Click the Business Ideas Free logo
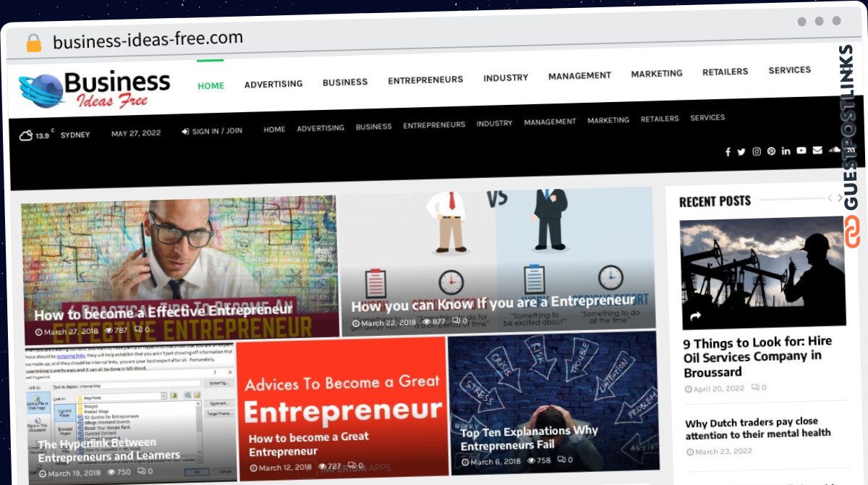868x485 pixels. (x=95, y=90)
